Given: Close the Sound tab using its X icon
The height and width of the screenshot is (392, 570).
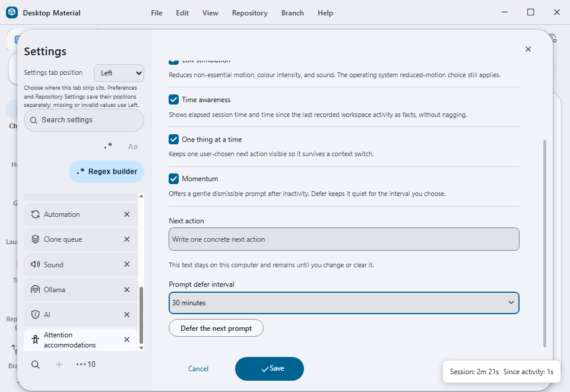Looking at the screenshot, I should (127, 264).
